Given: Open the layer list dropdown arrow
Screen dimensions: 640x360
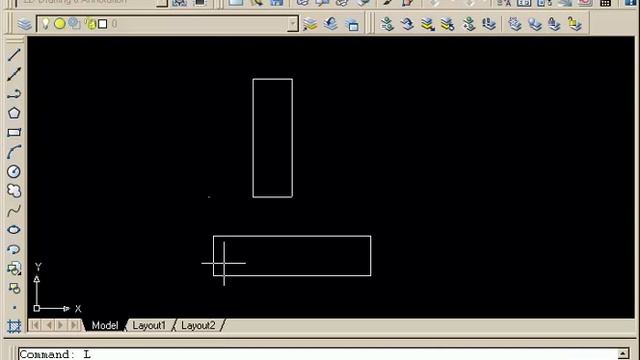Looking at the screenshot, I should (292, 24).
